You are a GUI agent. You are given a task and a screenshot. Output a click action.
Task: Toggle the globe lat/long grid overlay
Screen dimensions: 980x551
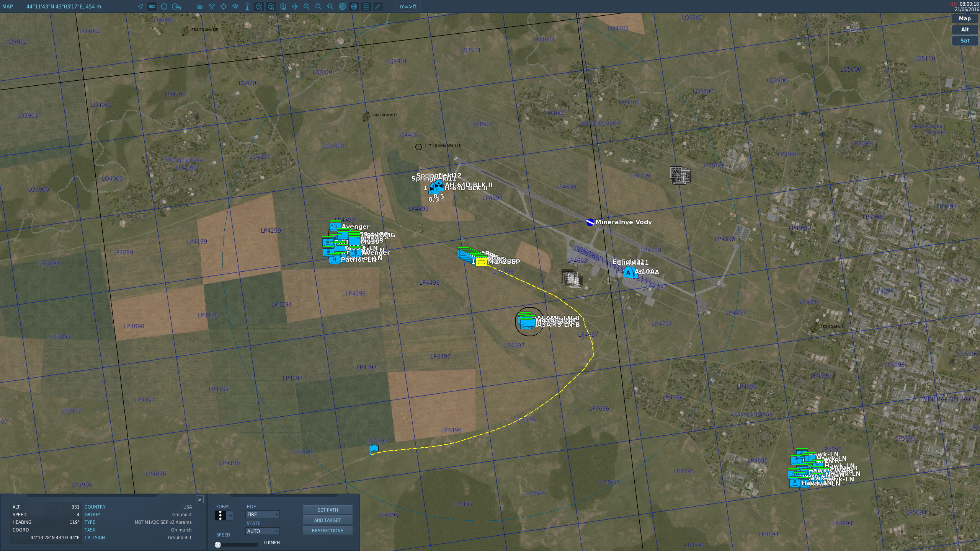click(x=354, y=7)
